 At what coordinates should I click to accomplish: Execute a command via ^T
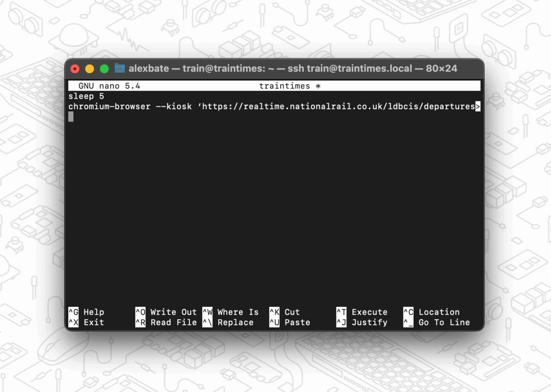tap(362, 312)
